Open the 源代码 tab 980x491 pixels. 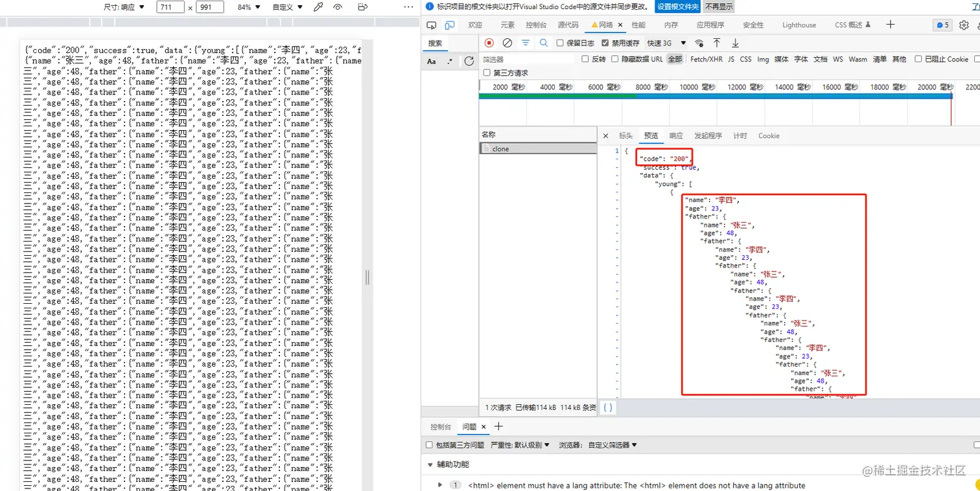568,25
